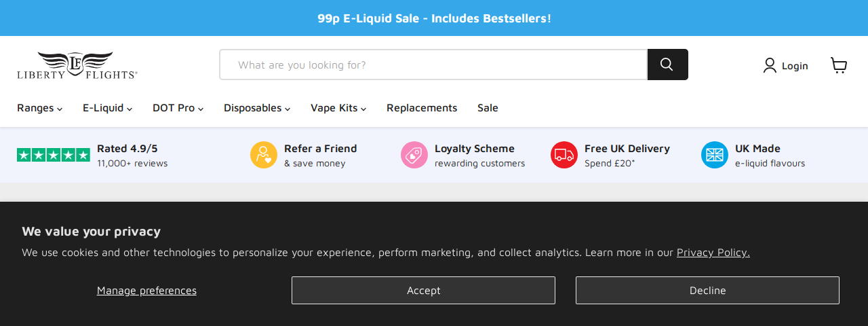
Task: Click the UK Made flag icon
Action: coord(715,155)
